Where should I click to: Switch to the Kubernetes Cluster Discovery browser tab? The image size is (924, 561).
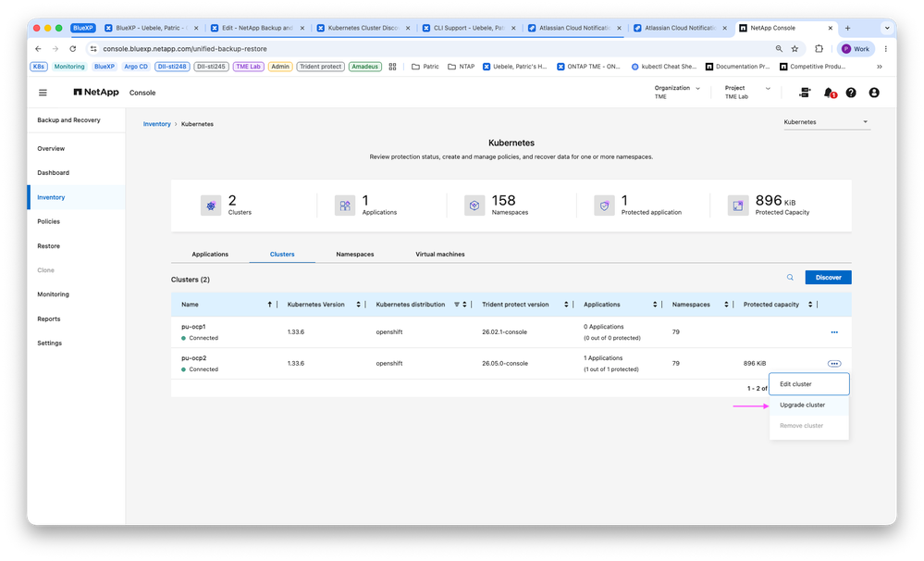(x=363, y=28)
